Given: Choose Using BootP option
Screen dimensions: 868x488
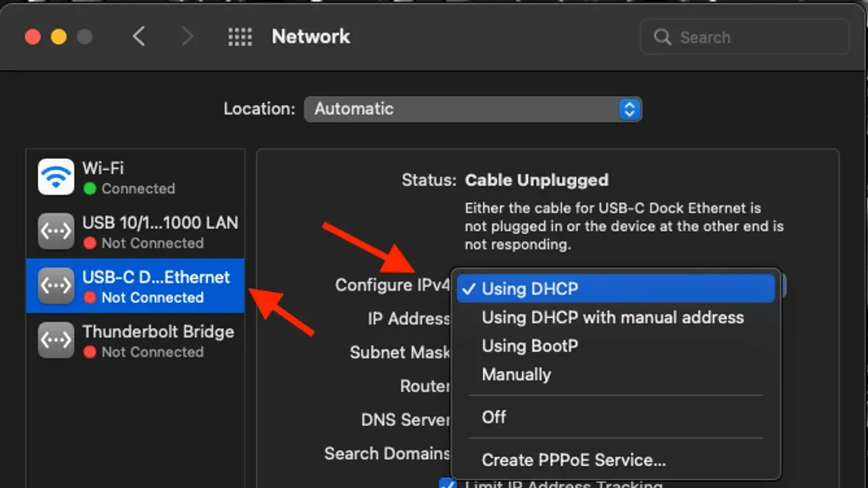Looking at the screenshot, I should tap(616, 346).
